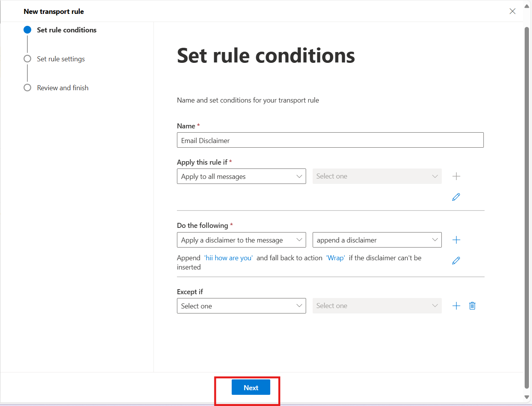Click the 'hii how are you' disclaimer link
This screenshot has width=532, height=406.
(229, 258)
